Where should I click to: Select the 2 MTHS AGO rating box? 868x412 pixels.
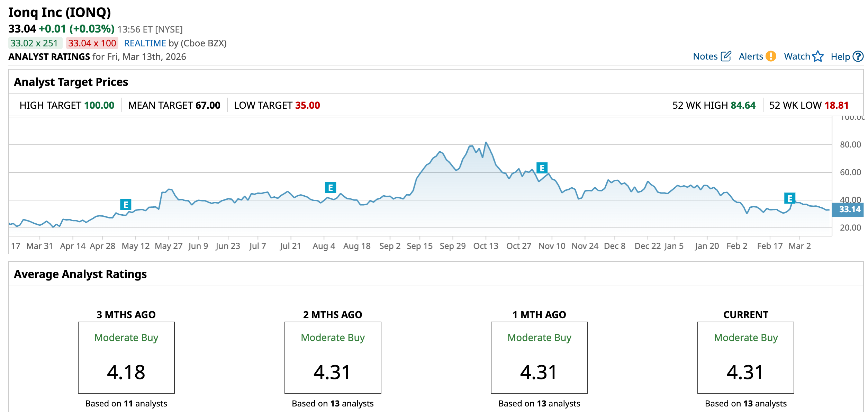(333, 357)
